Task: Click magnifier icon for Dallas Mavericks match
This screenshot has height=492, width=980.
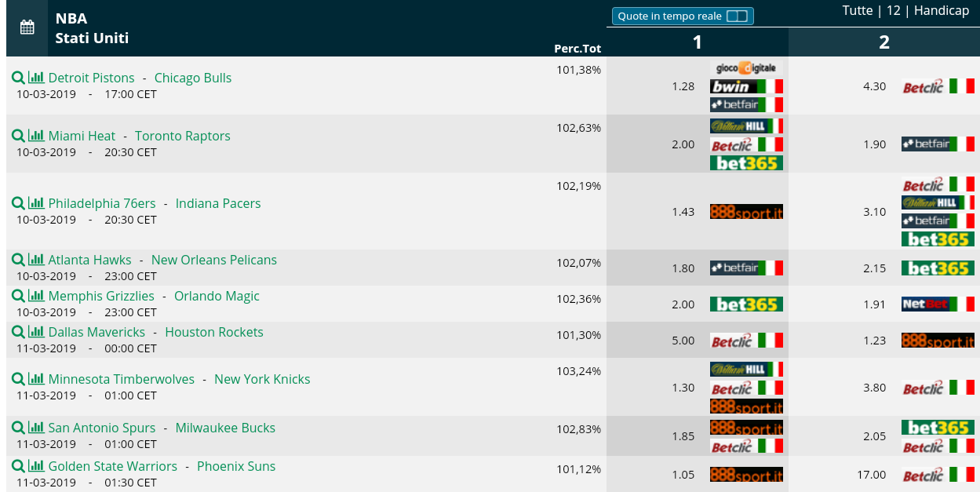Action: [x=18, y=332]
